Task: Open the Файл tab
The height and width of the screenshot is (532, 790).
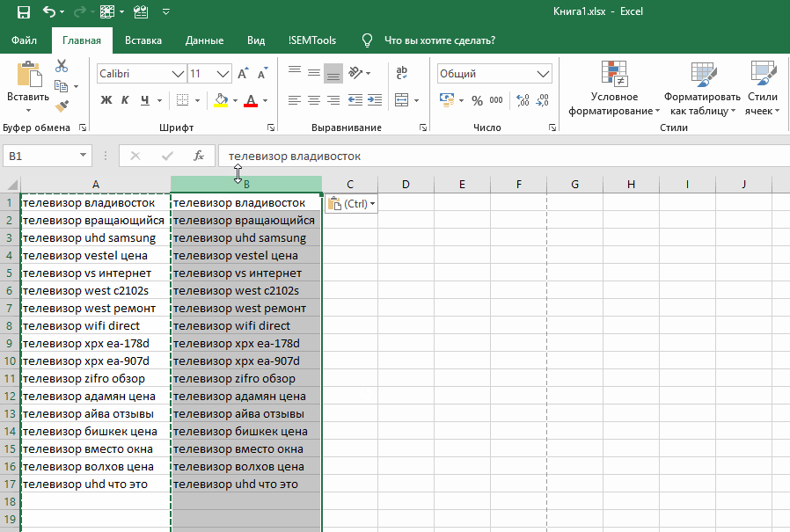Action: point(24,40)
